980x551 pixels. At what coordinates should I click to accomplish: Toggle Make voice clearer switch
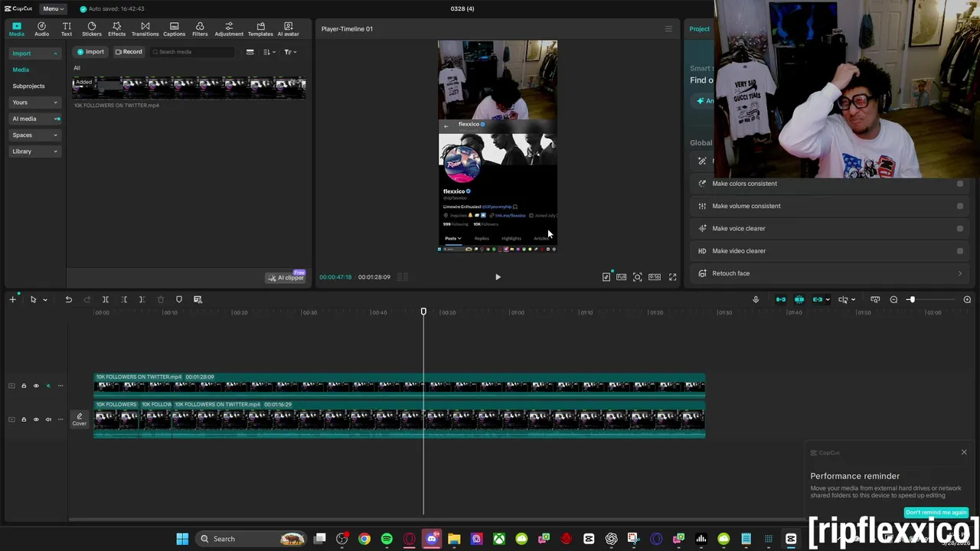click(x=959, y=228)
